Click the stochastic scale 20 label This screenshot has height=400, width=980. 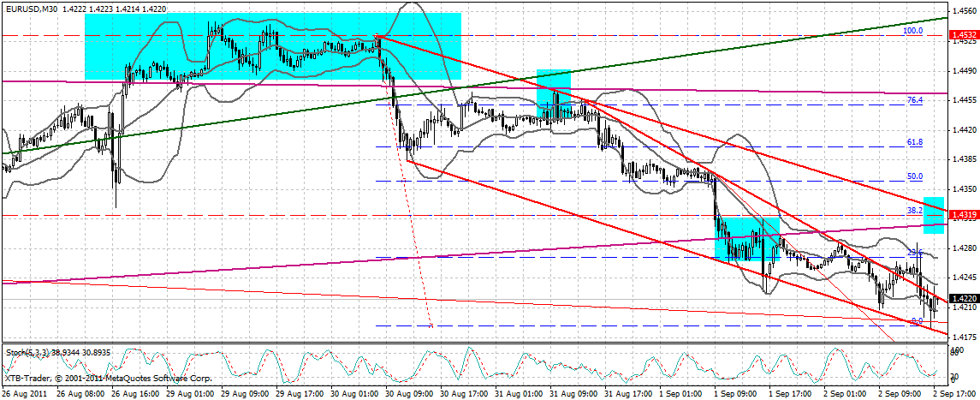click(956, 376)
